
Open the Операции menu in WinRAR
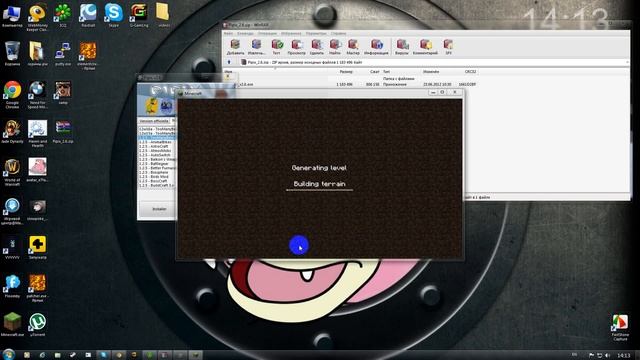(267, 33)
